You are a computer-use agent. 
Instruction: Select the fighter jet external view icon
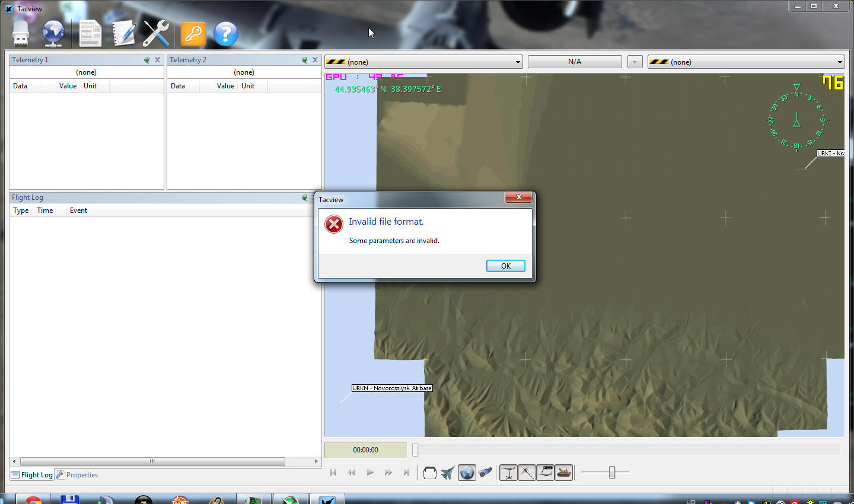(x=448, y=473)
